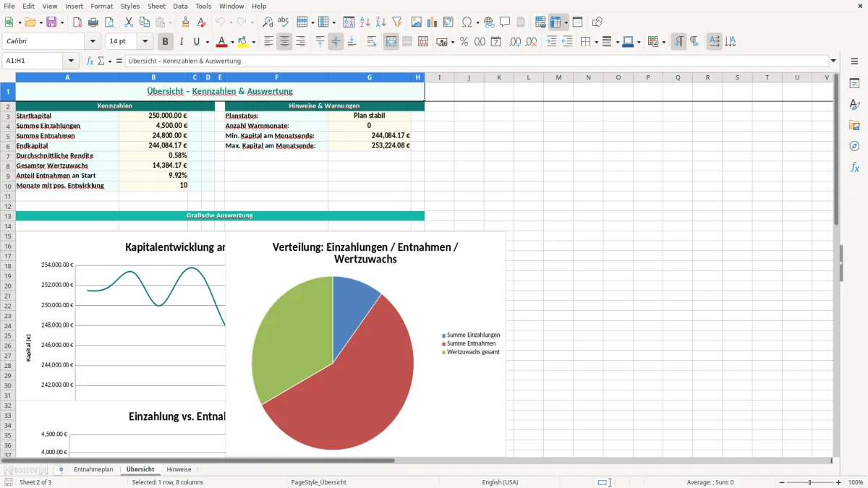Expand the font size dropdown
Image resolution: width=868 pixels, height=488 pixels.
[x=145, y=42]
